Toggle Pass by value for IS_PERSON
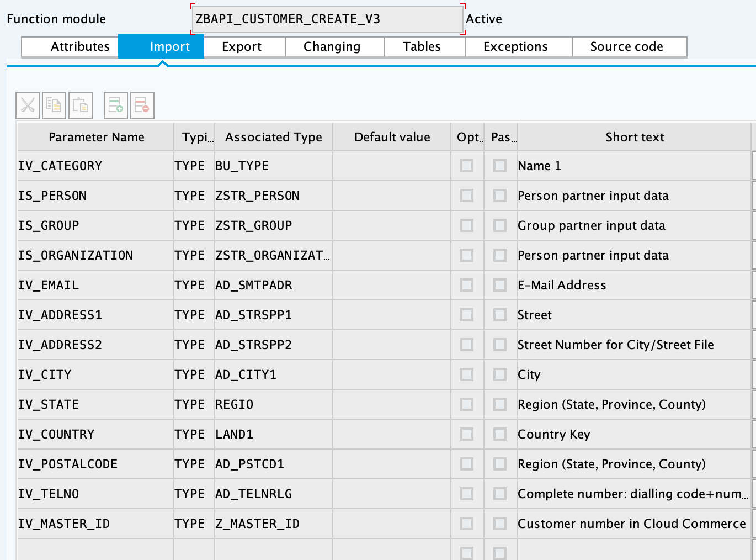 click(500, 196)
